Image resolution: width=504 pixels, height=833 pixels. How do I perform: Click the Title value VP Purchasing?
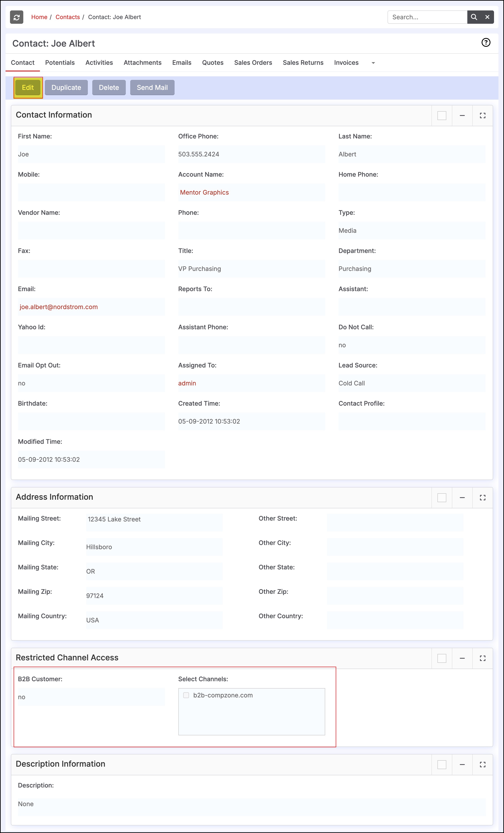point(199,269)
